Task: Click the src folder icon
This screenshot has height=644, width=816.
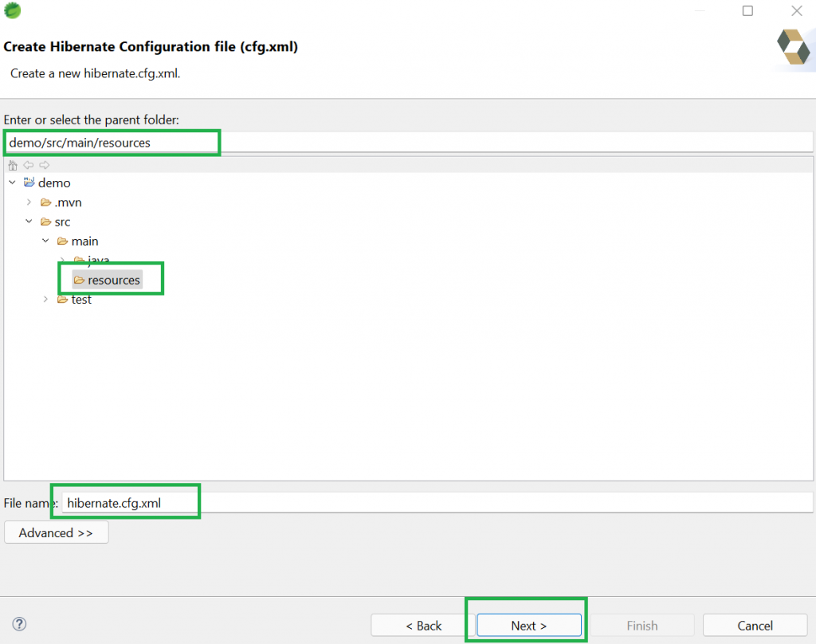Action: (45, 222)
